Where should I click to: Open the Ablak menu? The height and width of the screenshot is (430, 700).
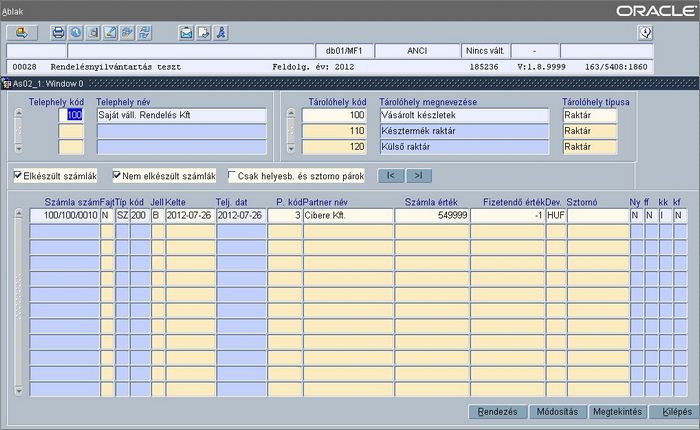pos(12,12)
